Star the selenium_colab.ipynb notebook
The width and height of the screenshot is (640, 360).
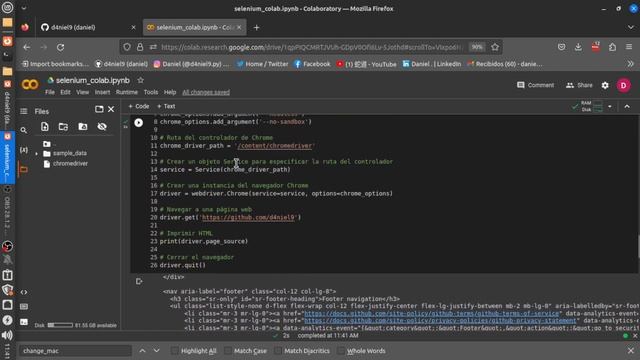click(140, 80)
